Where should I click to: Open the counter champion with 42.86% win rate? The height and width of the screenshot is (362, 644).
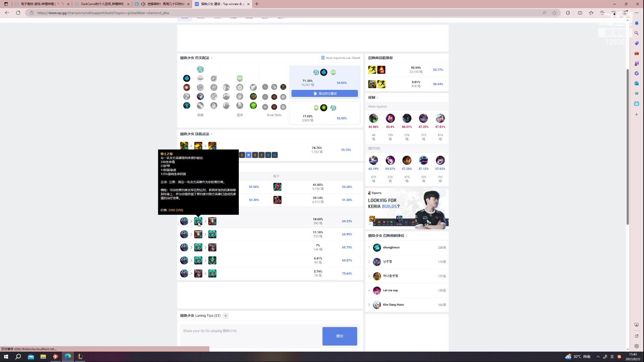click(373, 118)
